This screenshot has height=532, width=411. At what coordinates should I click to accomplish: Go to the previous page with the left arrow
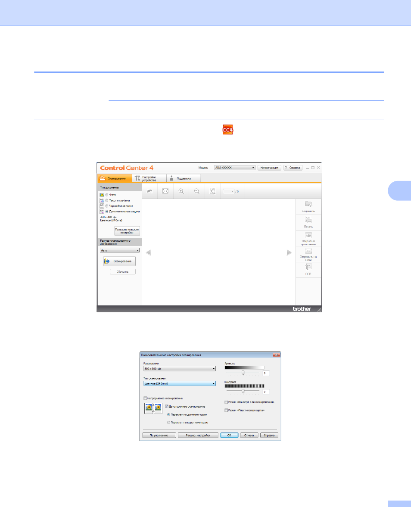click(x=148, y=252)
